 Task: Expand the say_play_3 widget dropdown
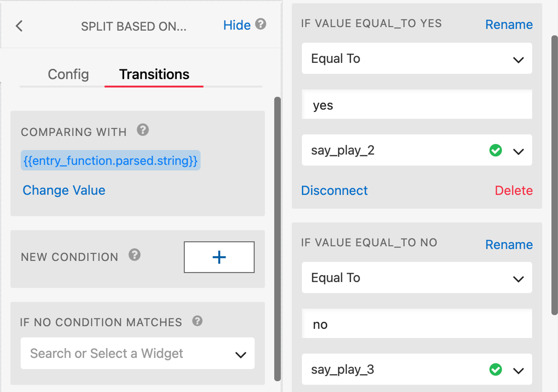pyautogui.click(x=518, y=370)
